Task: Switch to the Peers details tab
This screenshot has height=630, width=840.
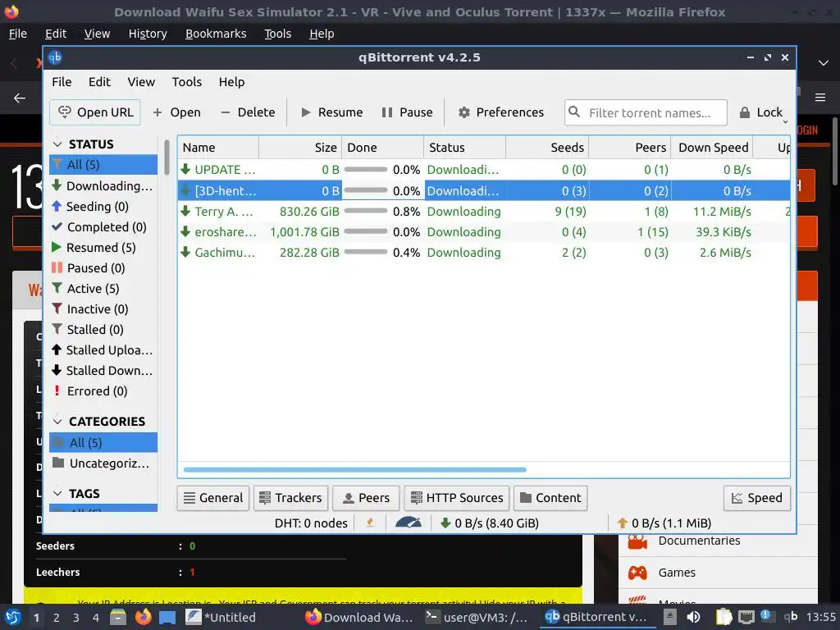Action: click(366, 498)
